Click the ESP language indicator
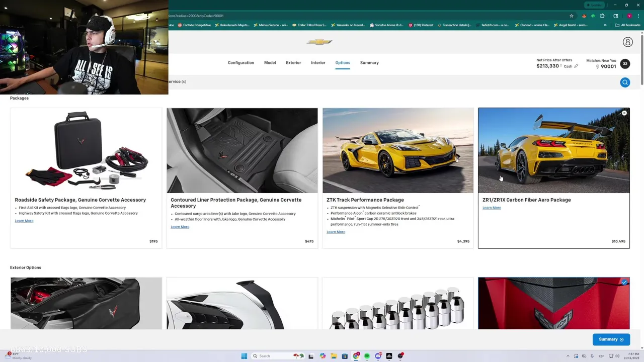The image size is (644, 362). pyautogui.click(x=602, y=356)
